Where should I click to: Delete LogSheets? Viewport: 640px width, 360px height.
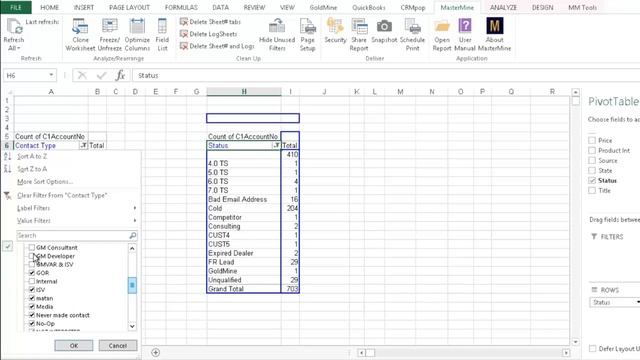[209, 34]
